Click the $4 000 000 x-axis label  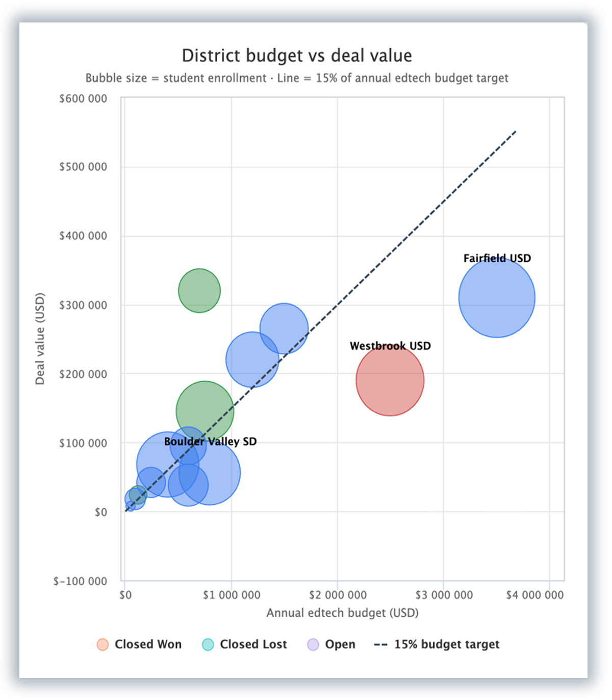[535, 595]
